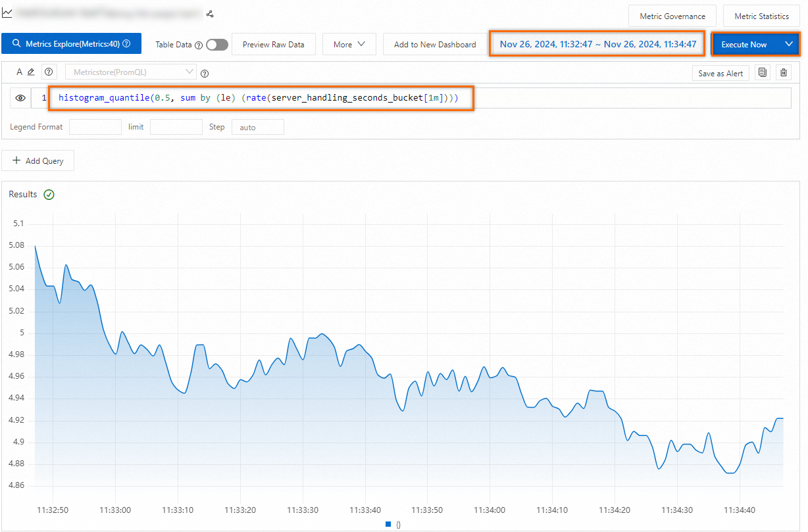
Task: Click Add to New Dashboard
Action: coord(435,45)
